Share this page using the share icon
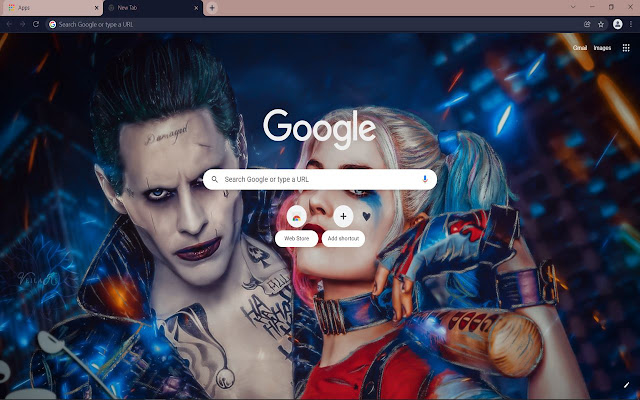 point(587,24)
